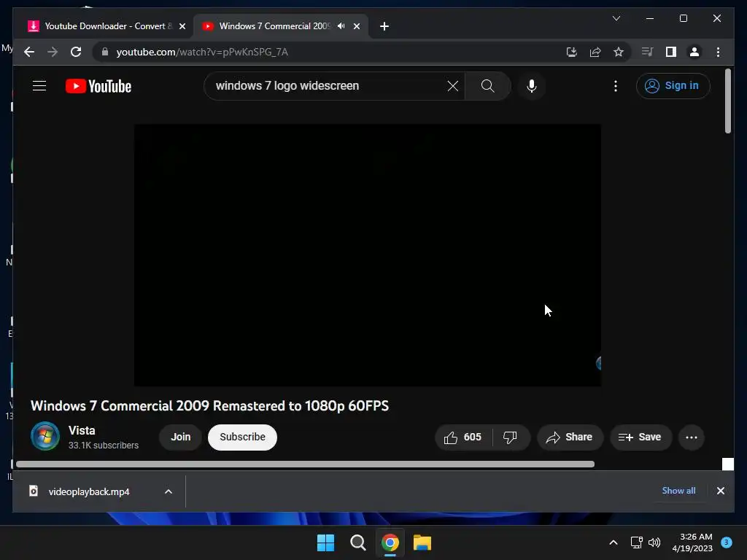Bookmark this tab with the star
The image size is (747, 560).
coord(619,52)
